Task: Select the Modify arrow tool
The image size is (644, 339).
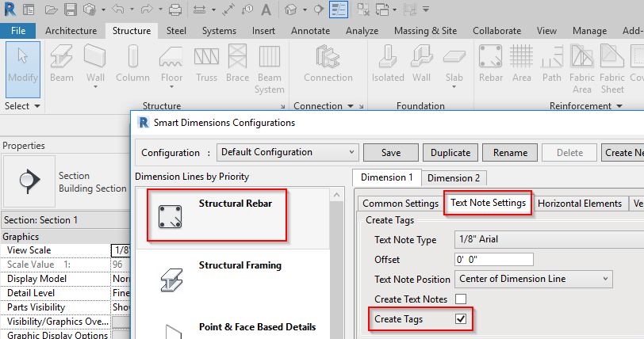Action: pyautogui.click(x=23, y=69)
